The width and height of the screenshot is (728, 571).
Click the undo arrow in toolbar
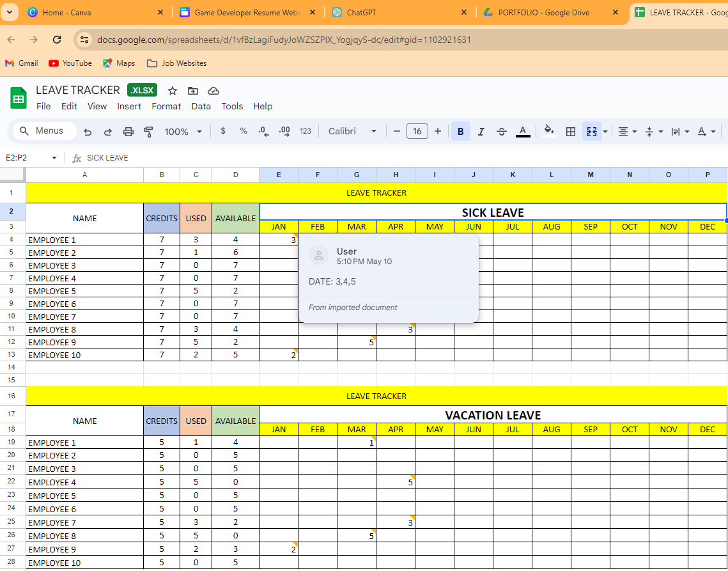(88, 132)
